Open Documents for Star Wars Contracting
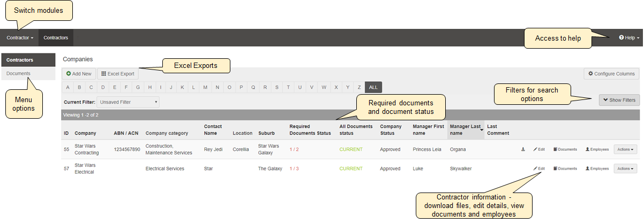The image size is (644, 223). coord(565,149)
